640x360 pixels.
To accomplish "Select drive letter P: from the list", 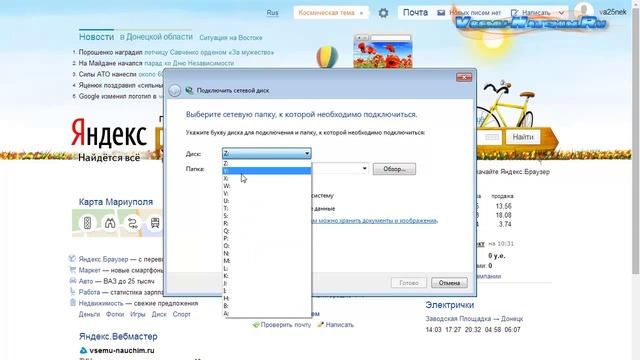I will click(267, 238).
